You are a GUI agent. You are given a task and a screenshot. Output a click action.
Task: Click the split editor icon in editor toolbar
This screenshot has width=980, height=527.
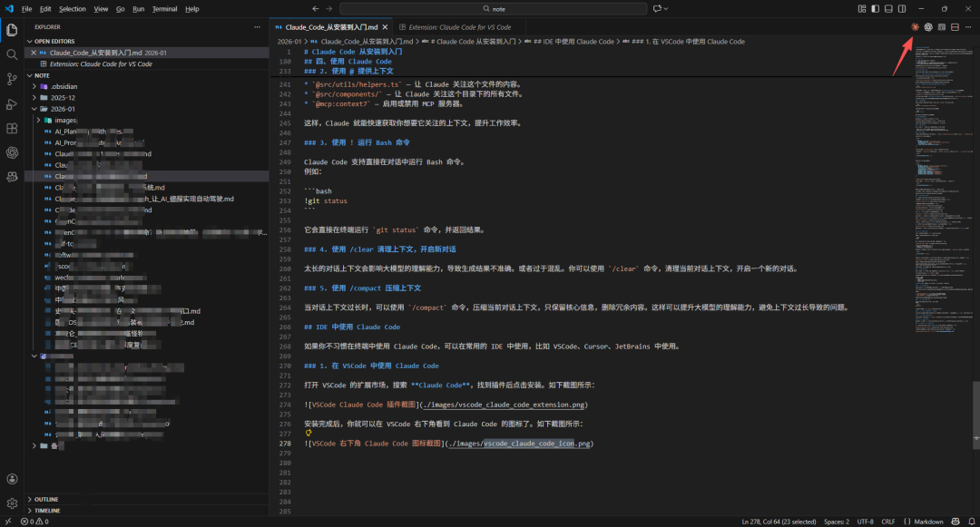point(955,27)
